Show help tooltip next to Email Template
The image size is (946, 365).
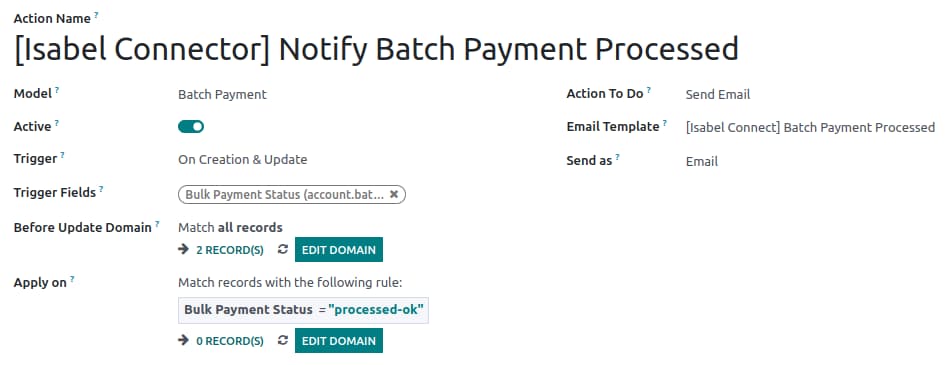[x=664, y=124]
